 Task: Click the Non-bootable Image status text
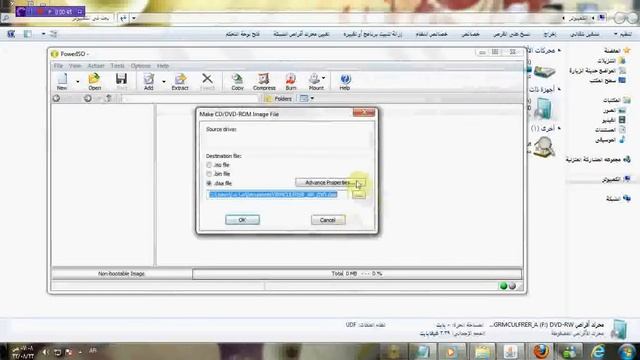pos(122,273)
